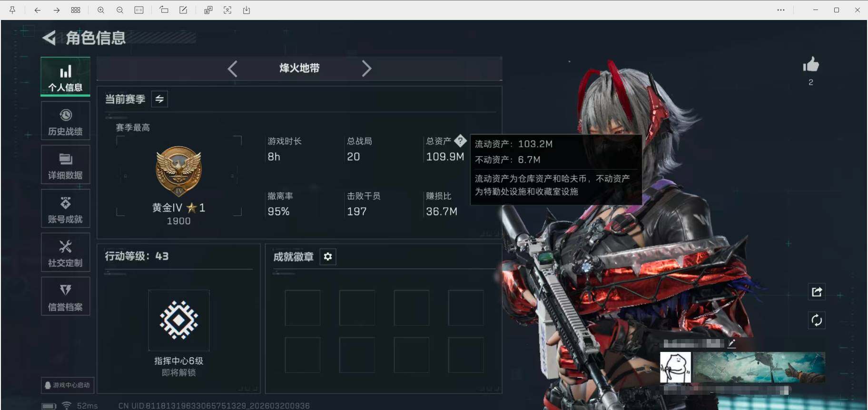
Task: Toggle the season swap icon beside 当前赛季
Action: point(159,99)
